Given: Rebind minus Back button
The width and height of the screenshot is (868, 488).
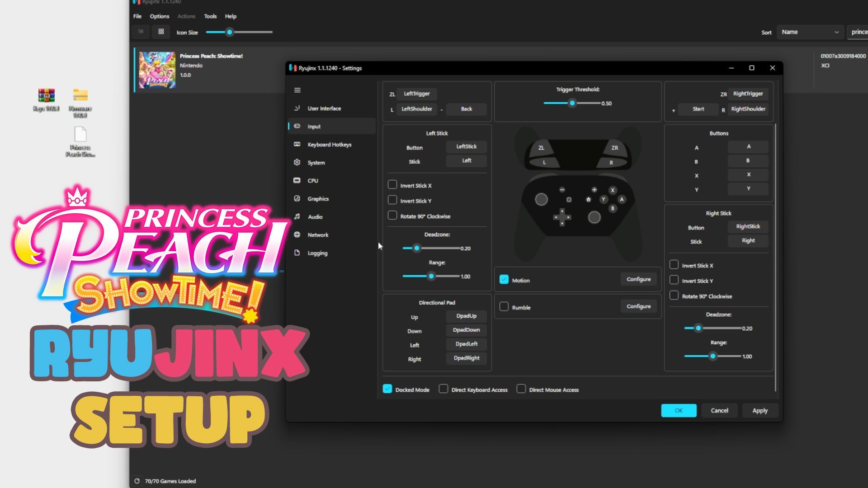Looking at the screenshot, I should coord(466,109).
